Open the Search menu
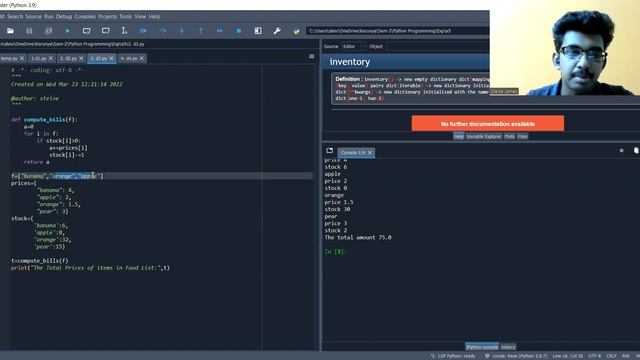Screen dimensions: 640x360 pos(15,17)
